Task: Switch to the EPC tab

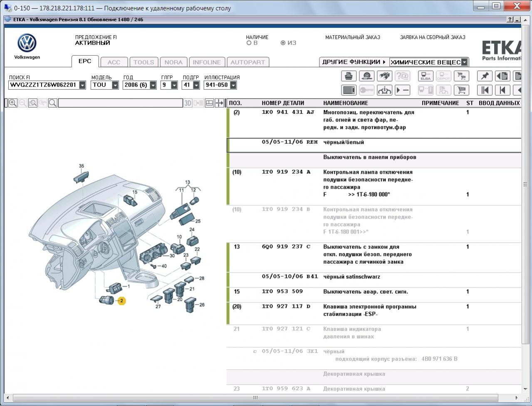Action: pos(85,61)
